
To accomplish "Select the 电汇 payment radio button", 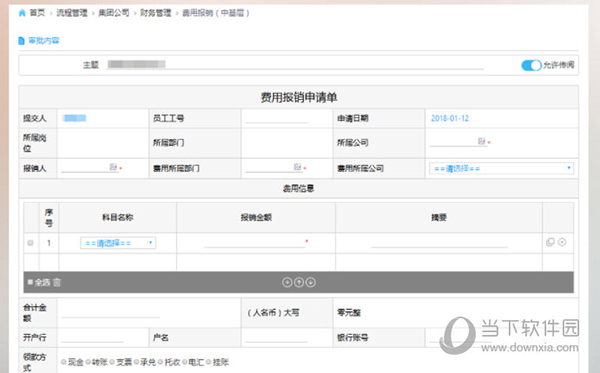I will click(184, 362).
